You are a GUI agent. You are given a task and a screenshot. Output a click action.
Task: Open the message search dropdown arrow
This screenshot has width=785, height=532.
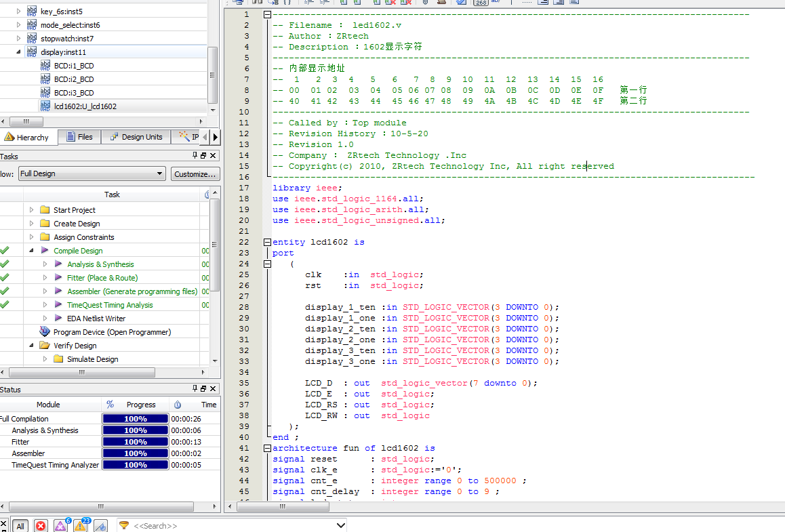[x=341, y=525]
